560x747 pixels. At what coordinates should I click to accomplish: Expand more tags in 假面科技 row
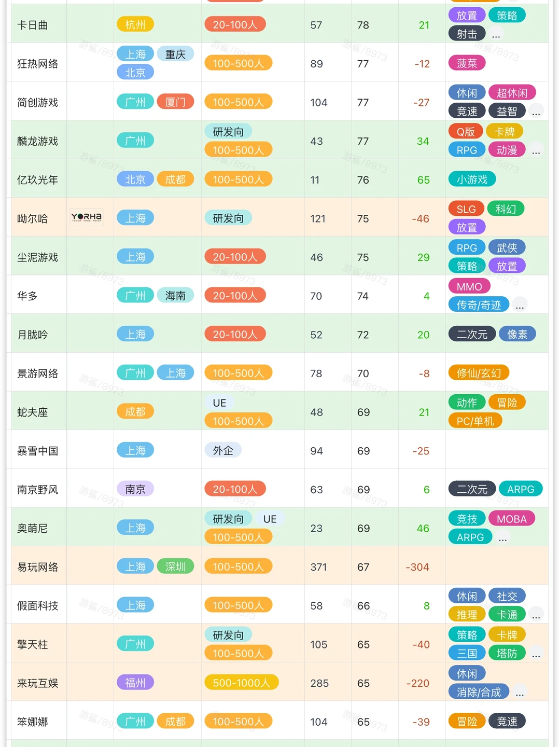point(536,615)
